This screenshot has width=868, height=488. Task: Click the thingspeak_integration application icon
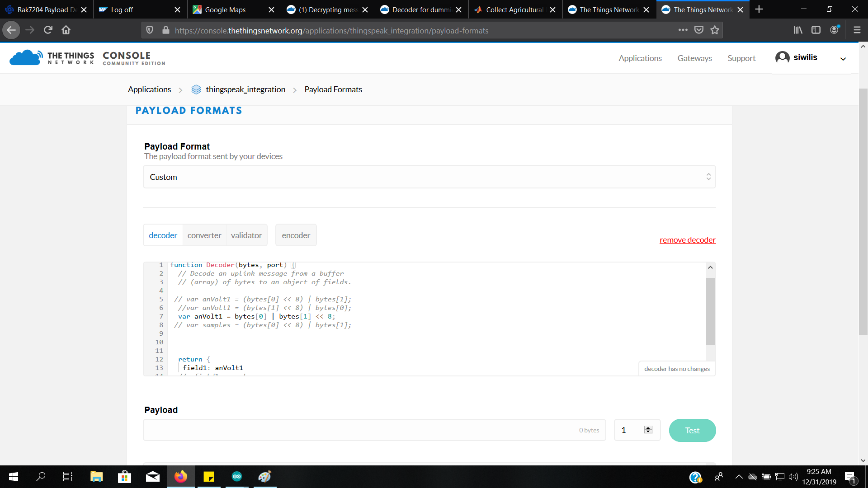coord(196,89)
